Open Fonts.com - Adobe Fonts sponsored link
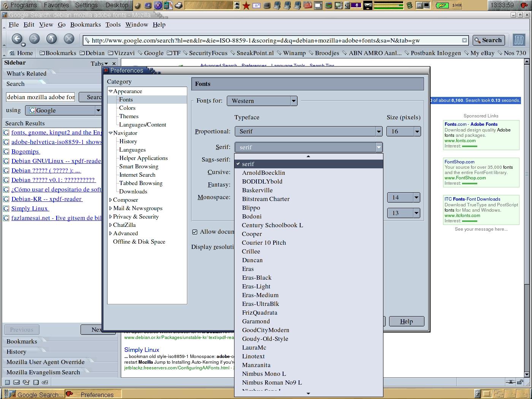This screenshot has width=532, height=399. point(471,124)
